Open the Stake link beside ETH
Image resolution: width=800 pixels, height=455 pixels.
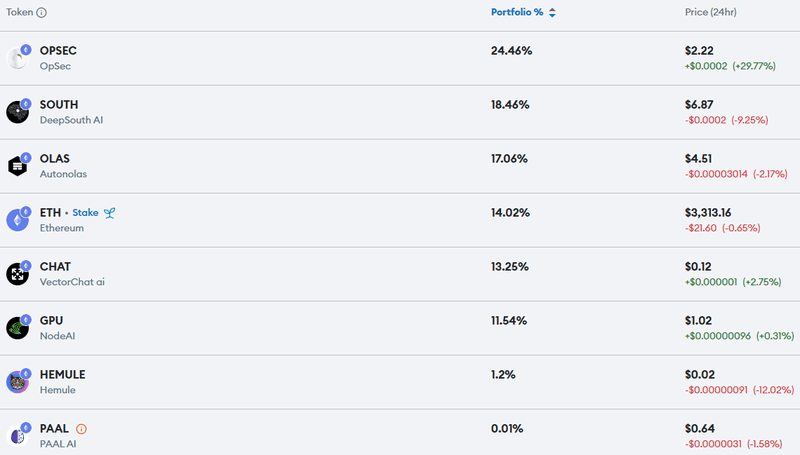click(85, 213)
